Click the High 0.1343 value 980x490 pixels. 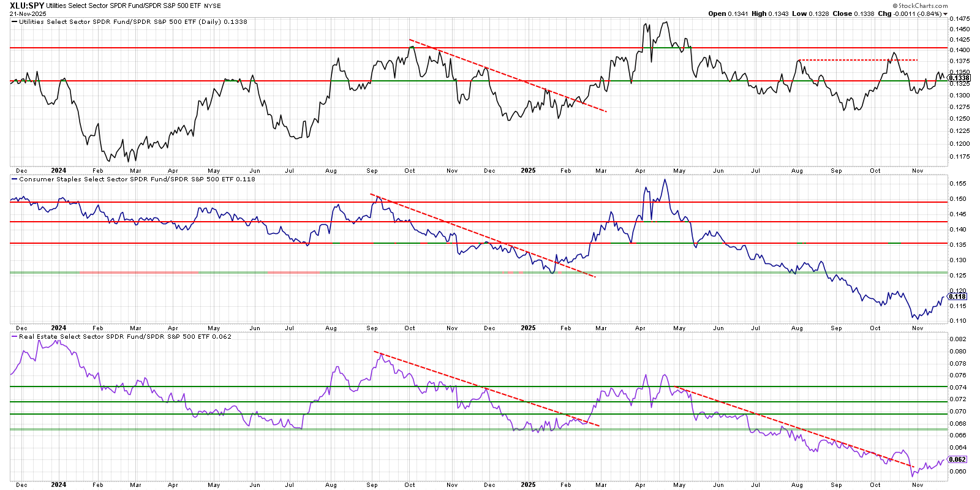(770, 13)
